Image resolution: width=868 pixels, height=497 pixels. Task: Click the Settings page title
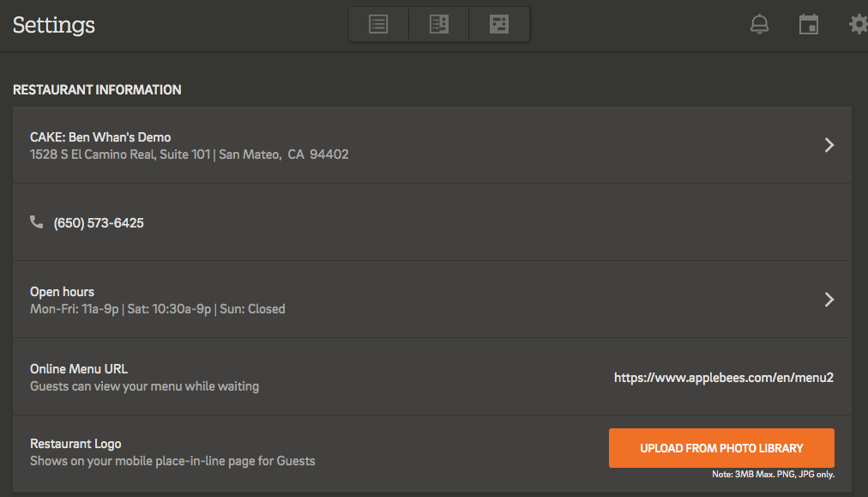tap(54, 25)
